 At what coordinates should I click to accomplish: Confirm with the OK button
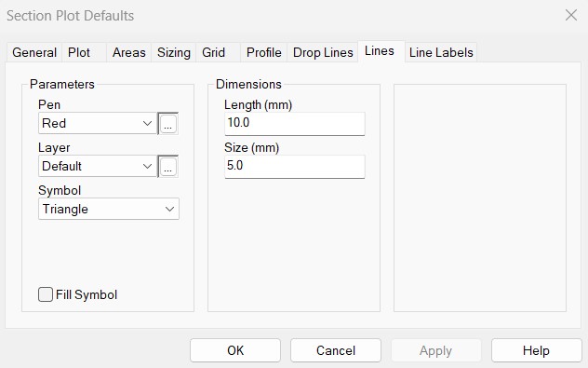(235, 350)
